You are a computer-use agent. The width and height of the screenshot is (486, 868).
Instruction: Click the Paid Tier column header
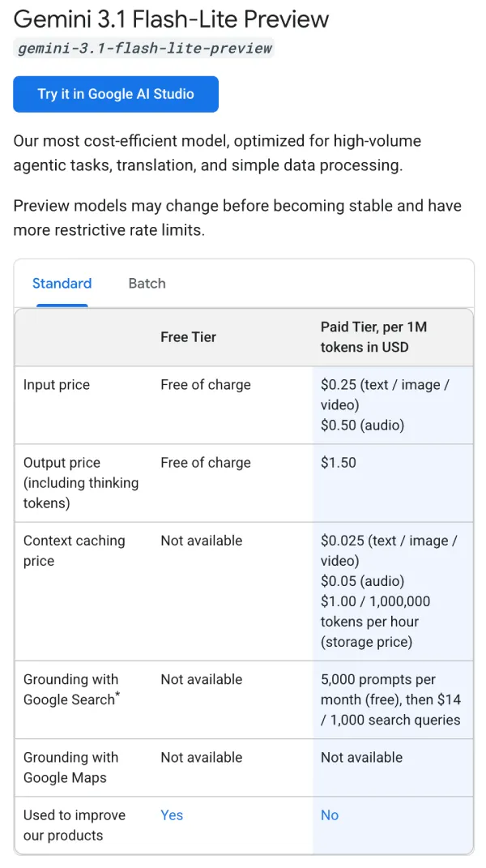coord(373,337)
